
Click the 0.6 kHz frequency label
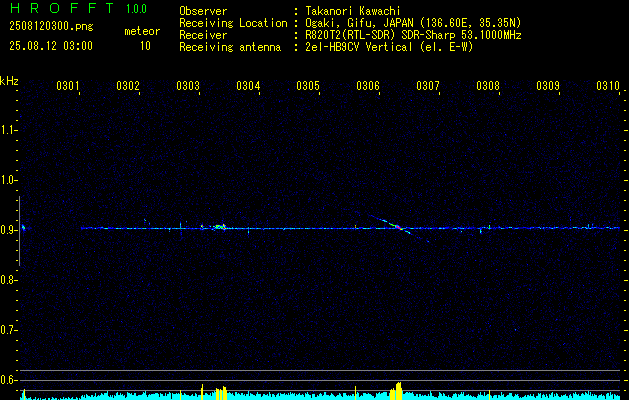[8, 380]
